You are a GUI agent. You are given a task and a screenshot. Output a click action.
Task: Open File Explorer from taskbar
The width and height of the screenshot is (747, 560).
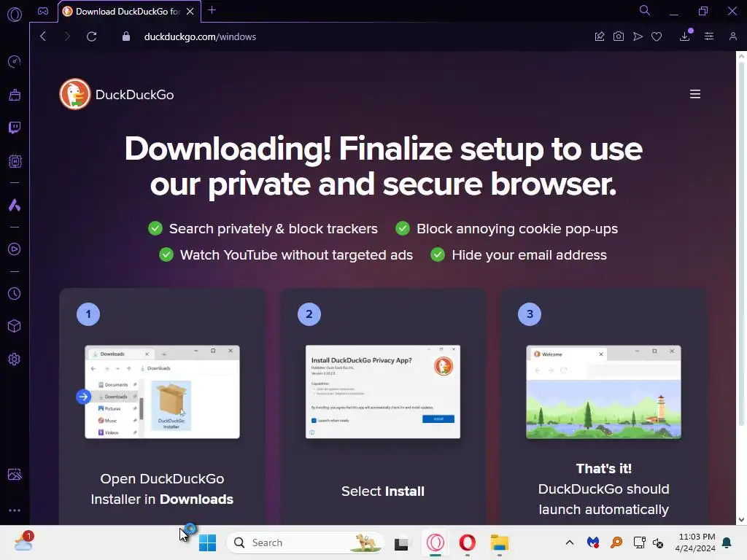point(499,542)
